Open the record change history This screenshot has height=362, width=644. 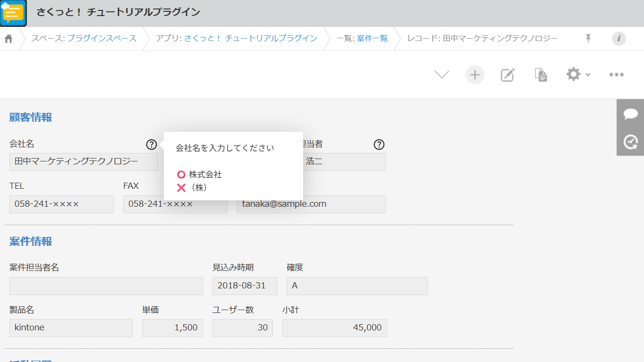[630, 141]
